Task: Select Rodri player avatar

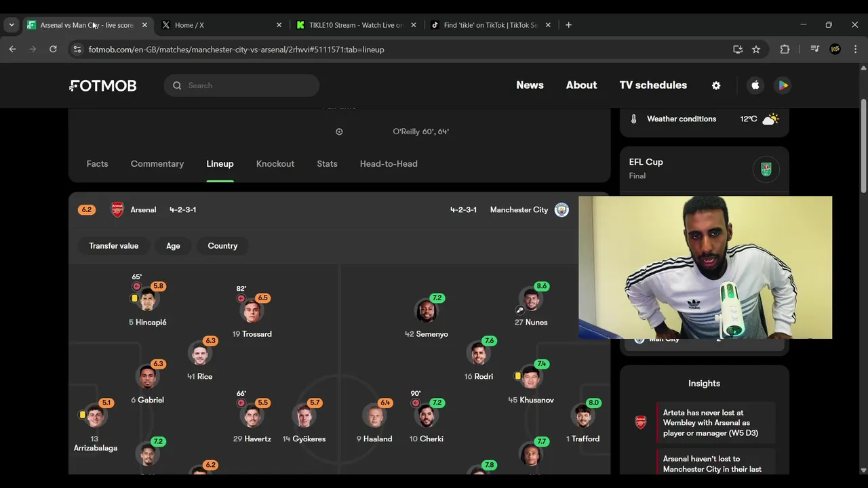Action: (478, 353)
